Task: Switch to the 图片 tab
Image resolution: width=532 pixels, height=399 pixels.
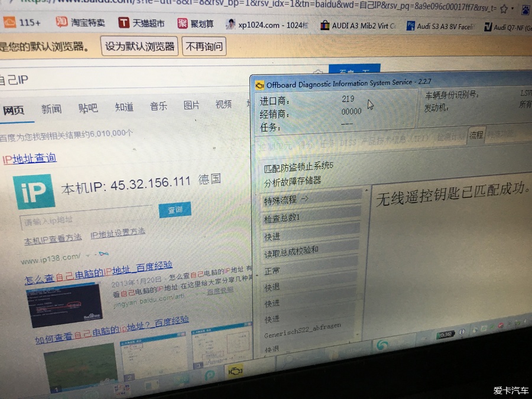Action: (192, 105)
